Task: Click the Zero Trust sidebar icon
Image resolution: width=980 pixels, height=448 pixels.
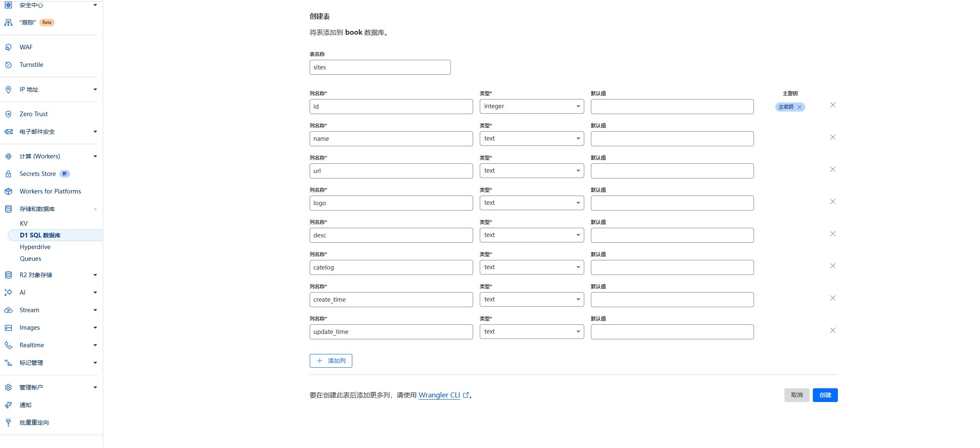Action: pos(8,114)
